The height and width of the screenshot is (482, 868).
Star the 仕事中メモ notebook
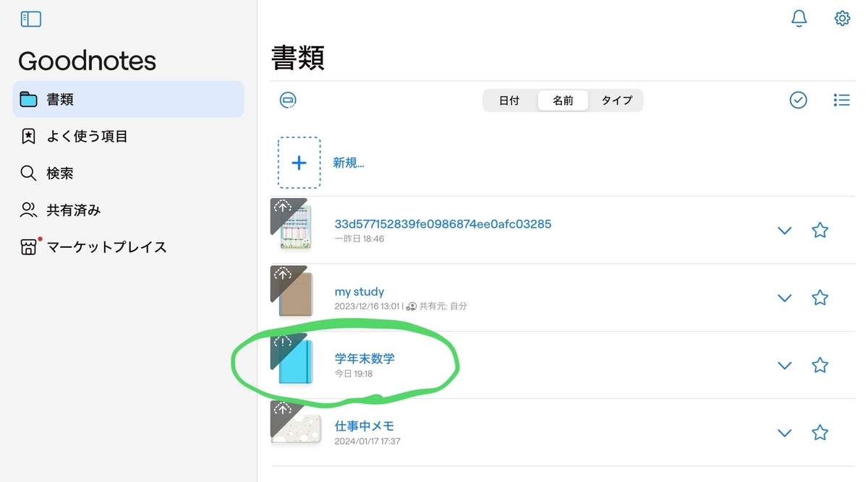[820, 433]
